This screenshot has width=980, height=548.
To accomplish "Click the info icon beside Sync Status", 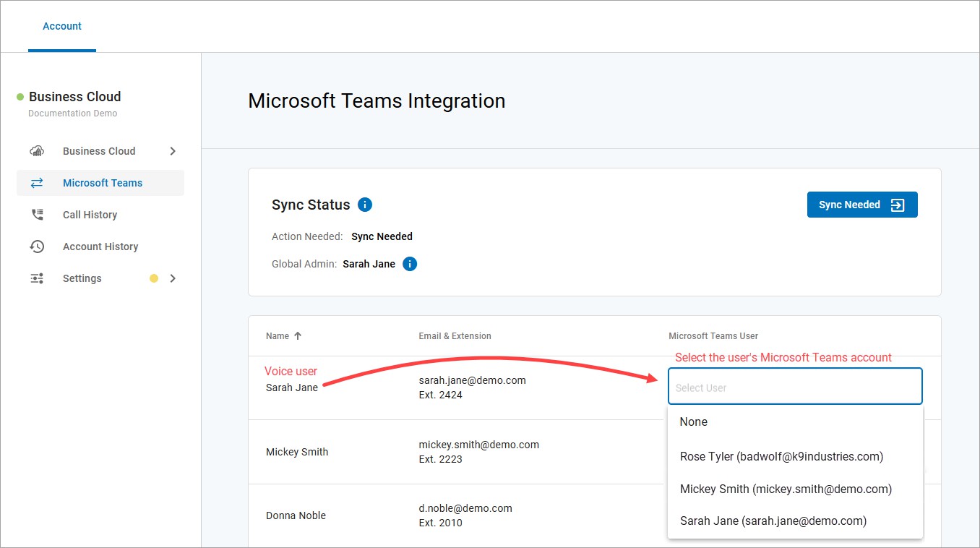I will click(365, 205).
